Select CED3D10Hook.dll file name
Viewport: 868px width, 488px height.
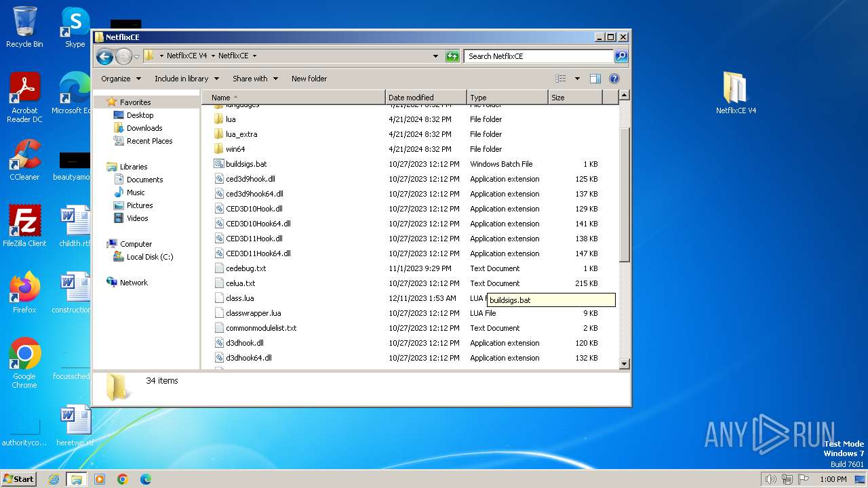(254, 209)
